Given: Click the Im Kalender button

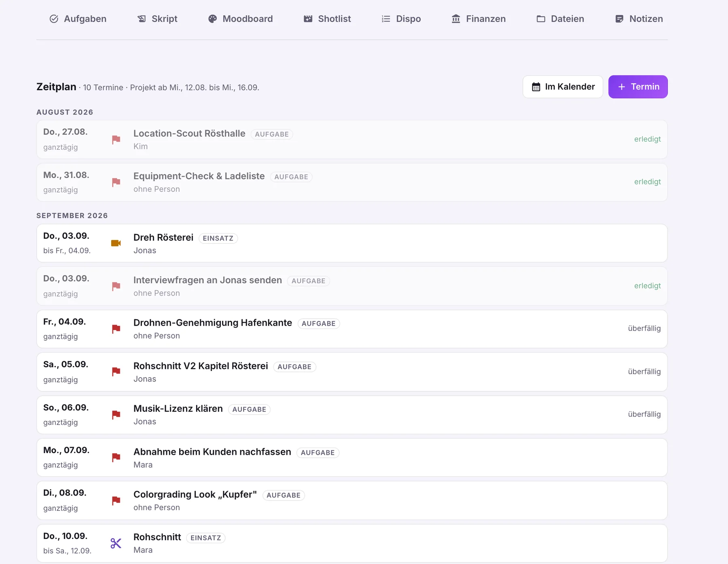Looking at the screenshot, I should pos(563,87).
